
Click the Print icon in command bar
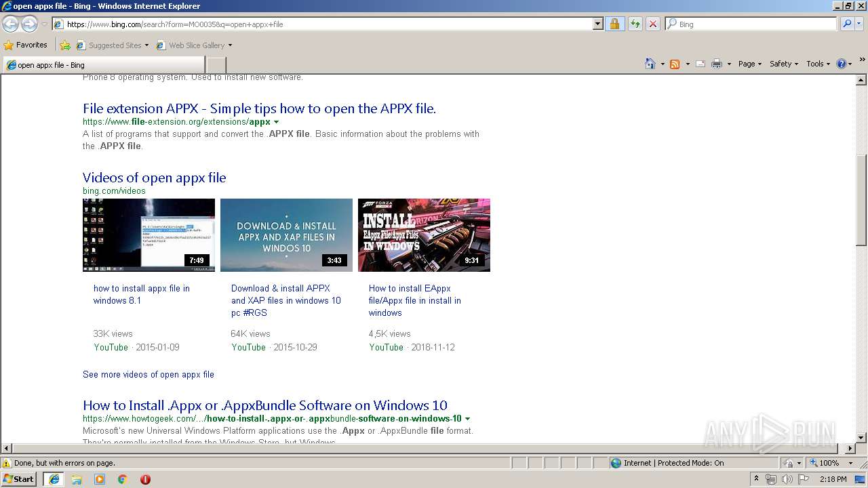pos(717,64)
